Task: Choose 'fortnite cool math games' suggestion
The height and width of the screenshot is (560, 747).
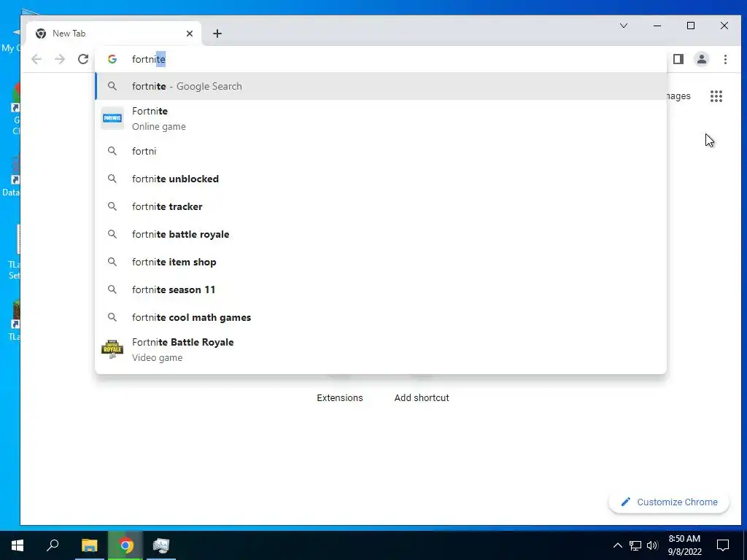Action: [x=381, y=317]
